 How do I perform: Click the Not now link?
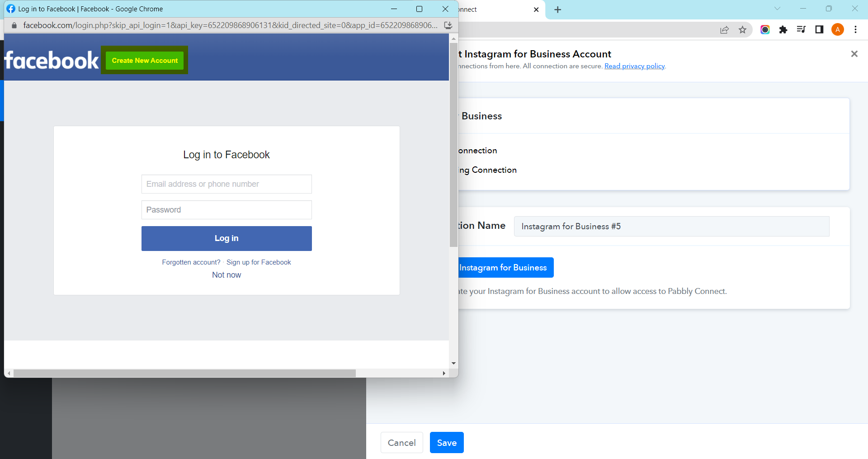(x=226, y=275)
